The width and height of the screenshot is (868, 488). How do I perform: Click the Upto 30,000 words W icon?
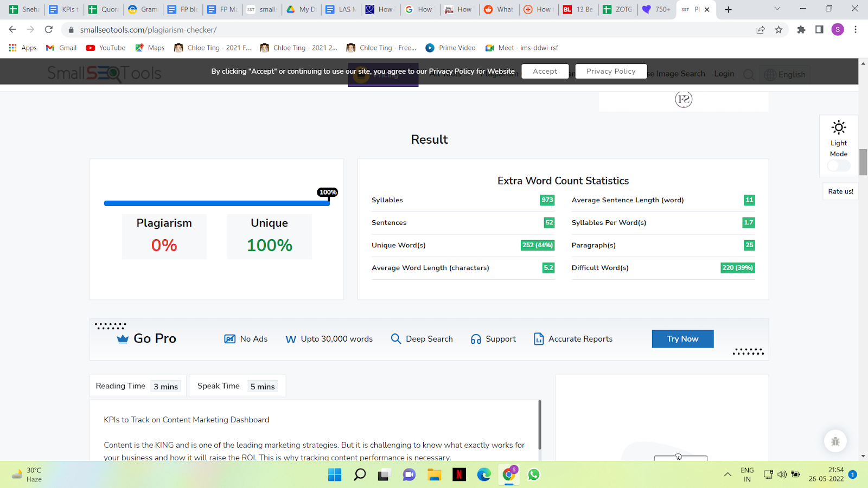click(291, 339)
